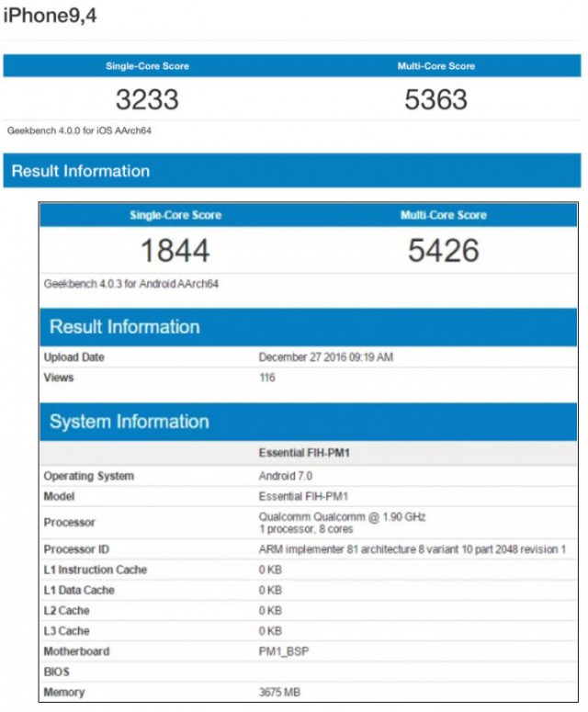Click iPhone Multi-Core Score header
Viewport: 588px width, 712px height.
coord(435,66)
